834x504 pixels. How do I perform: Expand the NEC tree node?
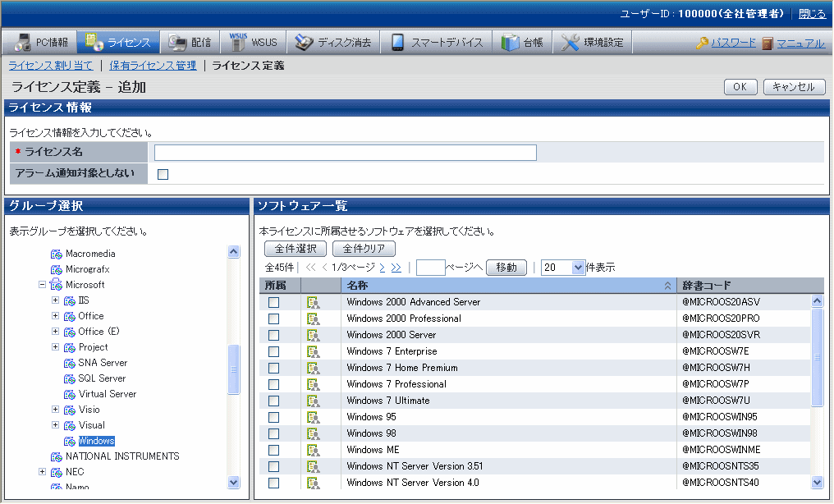pos(42,471)
